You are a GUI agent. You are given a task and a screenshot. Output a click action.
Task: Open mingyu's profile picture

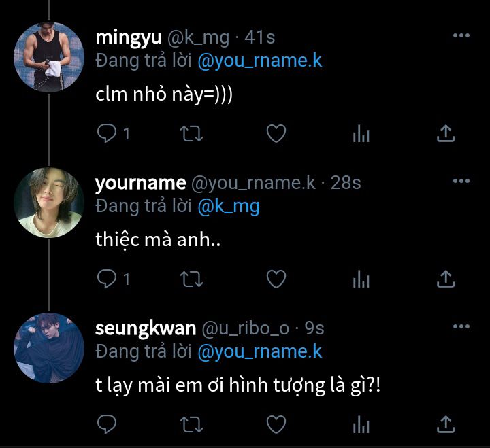point(49,57)
